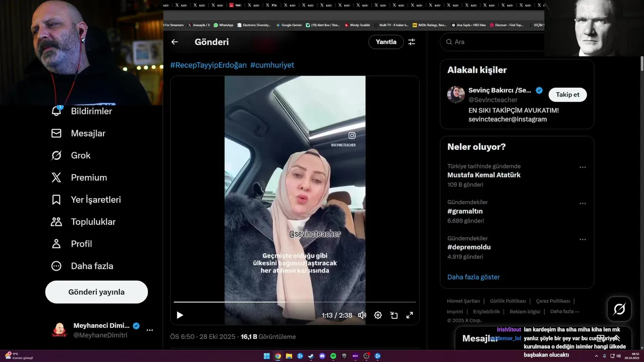Go back with the arrow beside Gönderi
The image size is (644, 362).
(175, 42)
